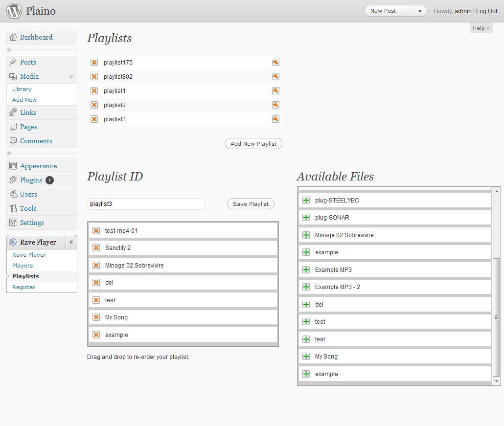Open the Players submenu link
The width and height of the screenshot is (504, 426).
tap(23, 266)
